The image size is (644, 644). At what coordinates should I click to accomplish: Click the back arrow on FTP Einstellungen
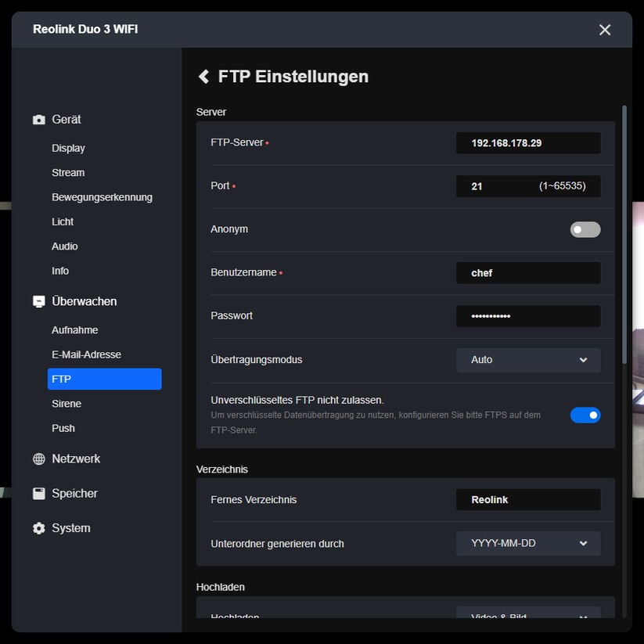pyautogui.click(x=203, y=77)
